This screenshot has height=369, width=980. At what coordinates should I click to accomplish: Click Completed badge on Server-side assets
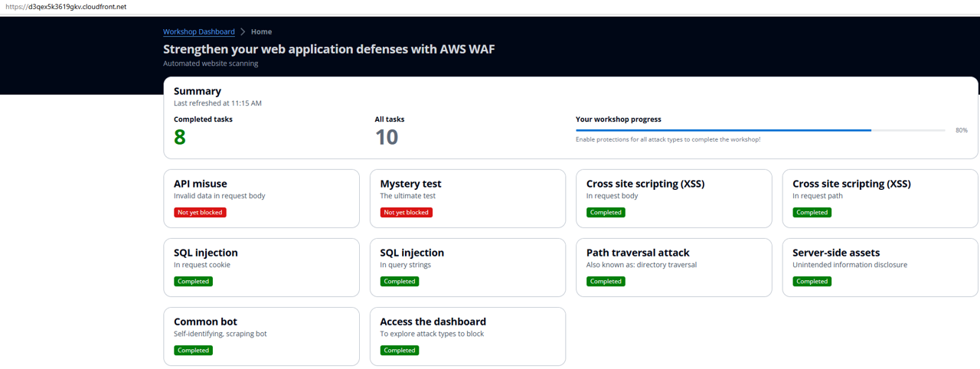click(x=812, y=282)
